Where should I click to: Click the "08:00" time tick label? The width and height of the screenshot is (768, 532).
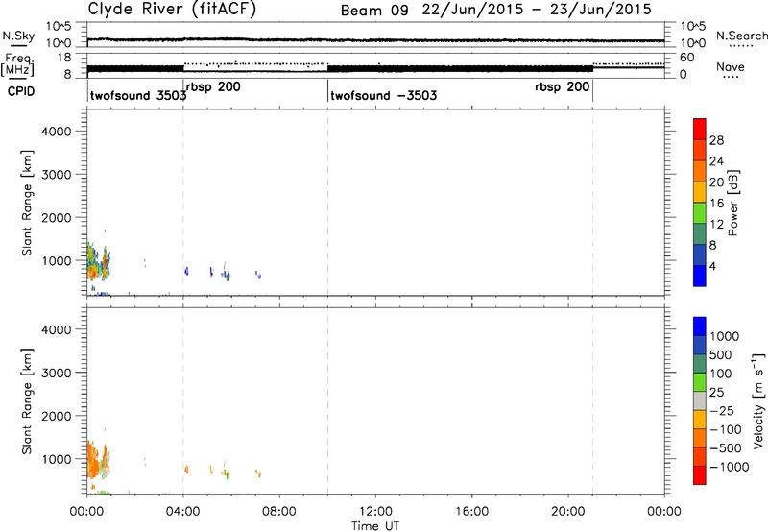(279, 512)
